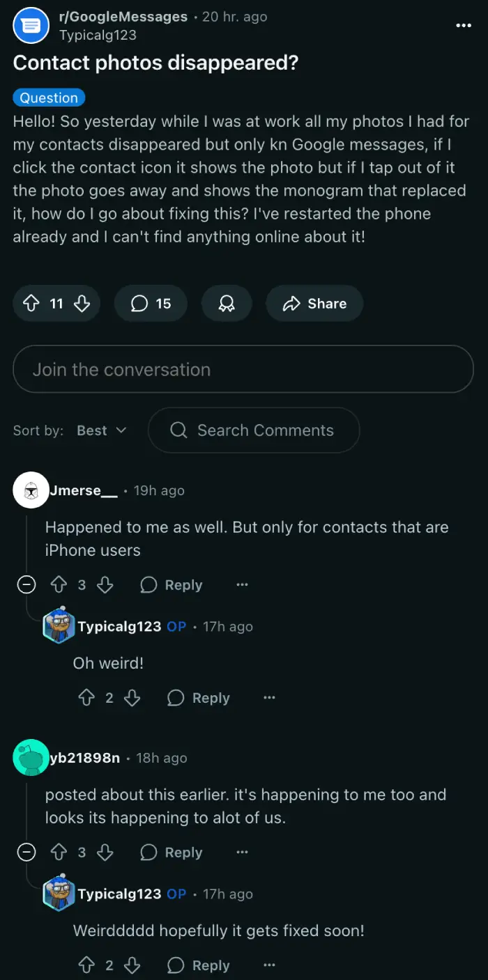Upvote yb21898n's comment

pos(59,853)
